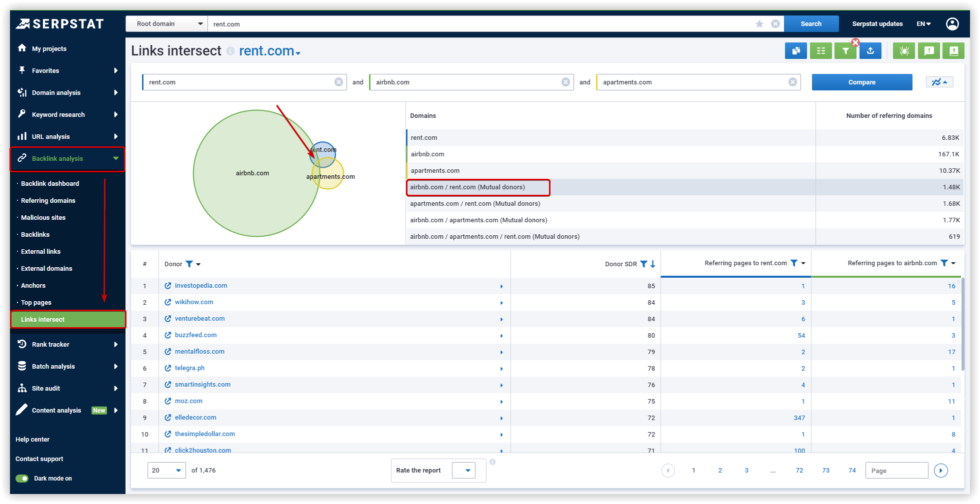Image resolution: width=980 pixels, height=504 pixels.
Task: Toggle the Dark mode switch
Action: (22, 479)
